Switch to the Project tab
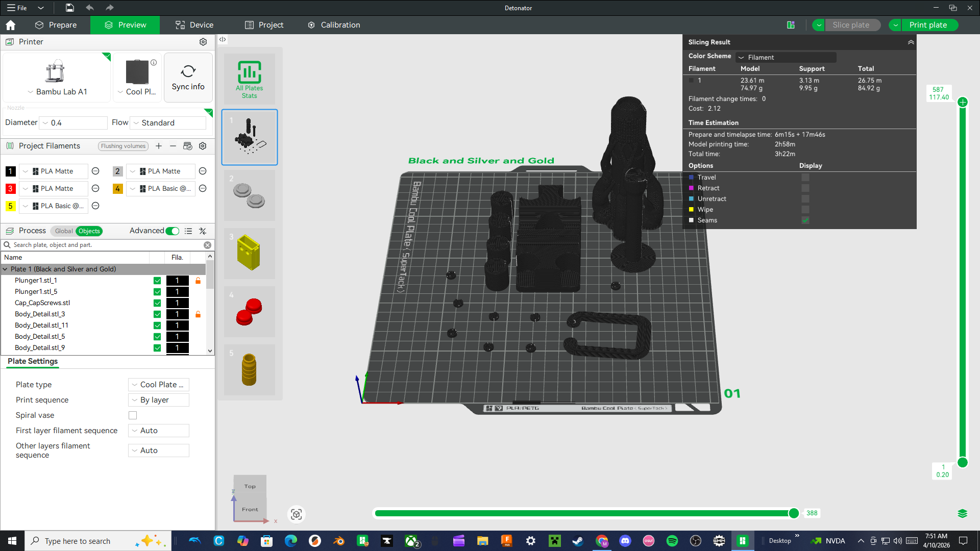Viewport: 980px width, 551px height. [264, 25]
